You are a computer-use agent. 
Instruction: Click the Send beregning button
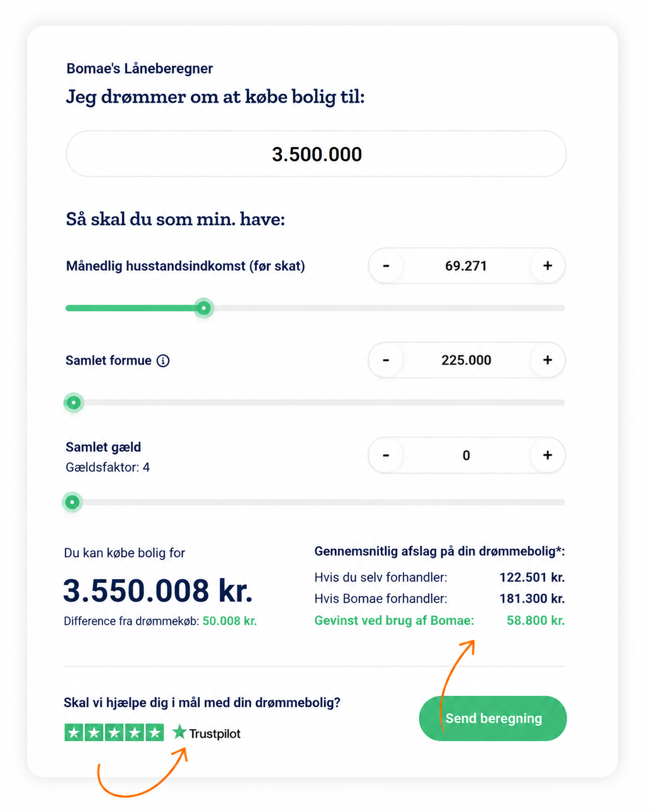(x=493, y=718)
